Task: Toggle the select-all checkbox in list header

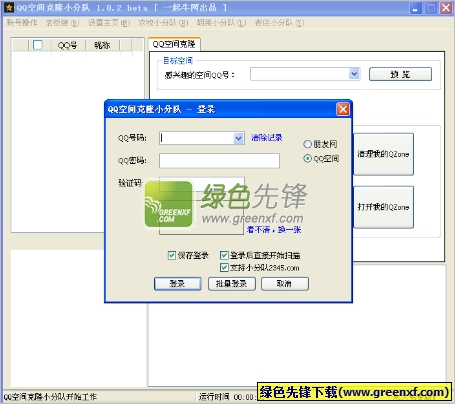Action: (38, 45)
